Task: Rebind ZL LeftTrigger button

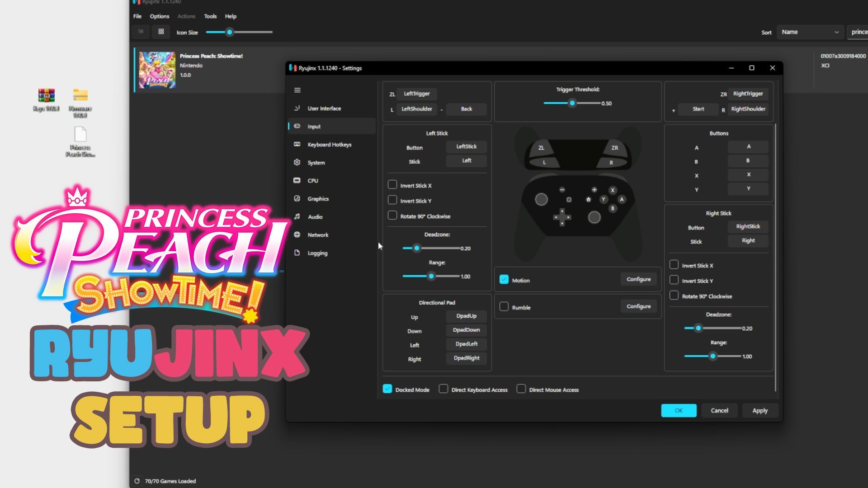Action: pyautogui.click(x=417, y=94)
